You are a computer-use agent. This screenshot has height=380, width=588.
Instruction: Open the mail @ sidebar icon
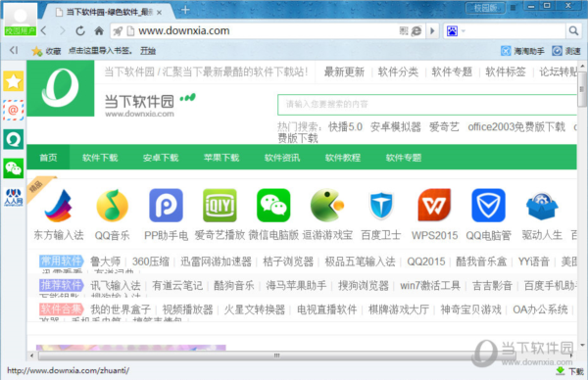click(14, 110)
